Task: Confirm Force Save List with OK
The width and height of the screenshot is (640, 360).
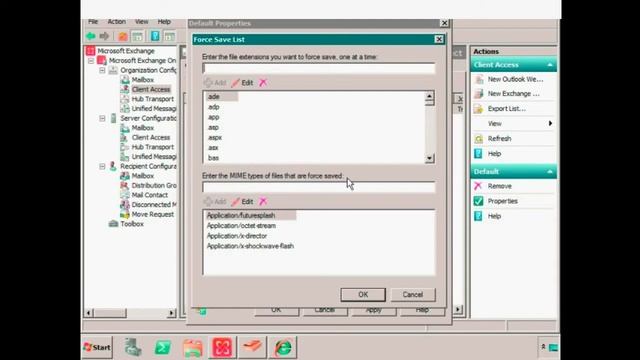Action: pos(363,295)
